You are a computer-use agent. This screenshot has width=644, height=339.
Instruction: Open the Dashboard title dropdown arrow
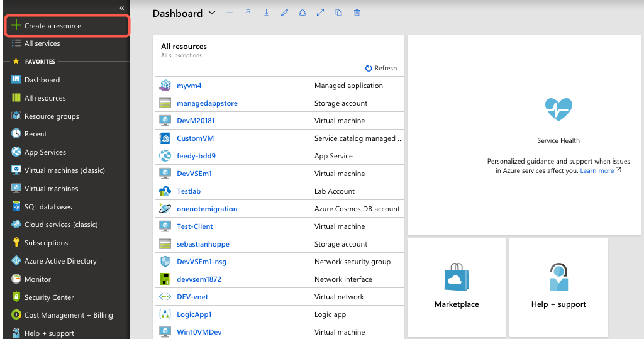[x=212, y=13]
